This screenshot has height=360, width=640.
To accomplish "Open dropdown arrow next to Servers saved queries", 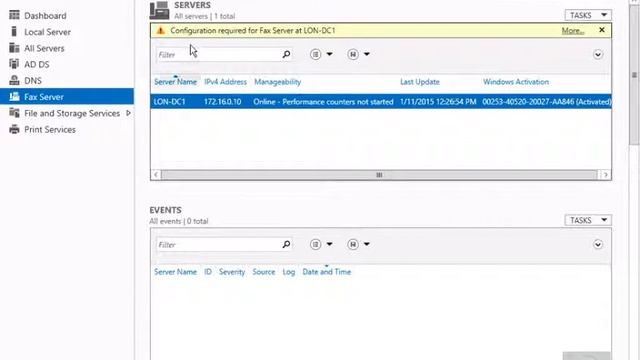I will click(367, 54).
